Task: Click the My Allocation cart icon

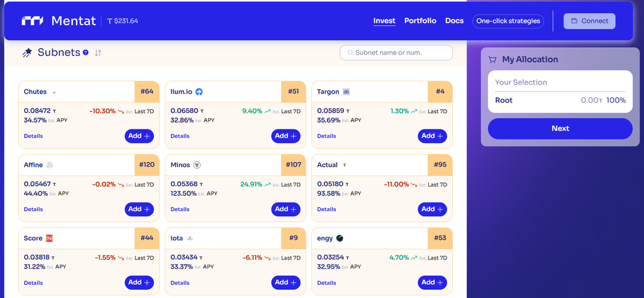Action: tap(492, 60)
